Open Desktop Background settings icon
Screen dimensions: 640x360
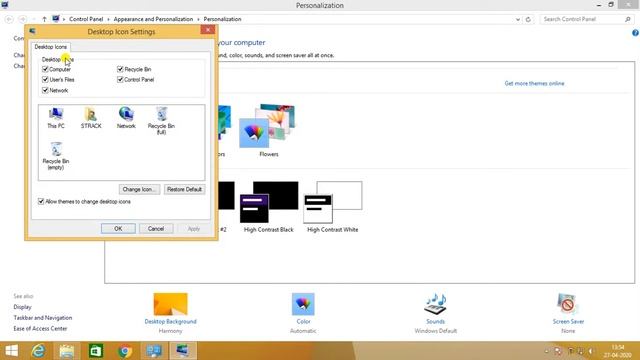170,304
